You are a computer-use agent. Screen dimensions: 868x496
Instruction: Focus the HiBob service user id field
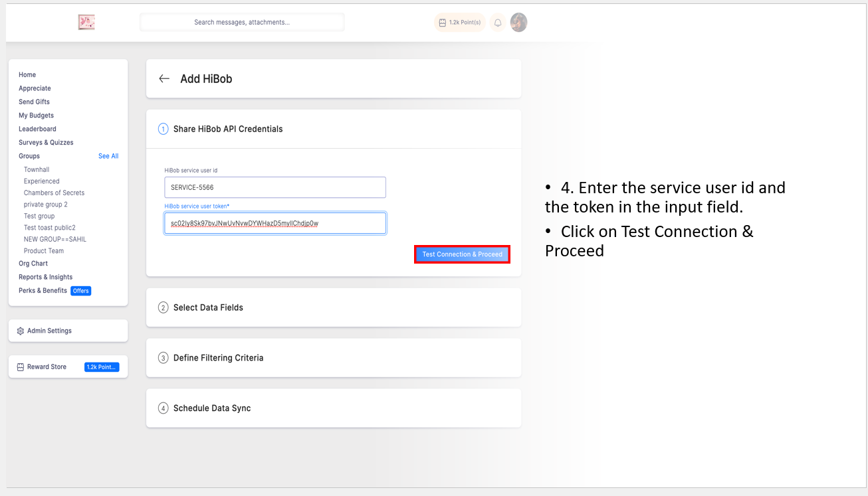[x=275, y=187]
